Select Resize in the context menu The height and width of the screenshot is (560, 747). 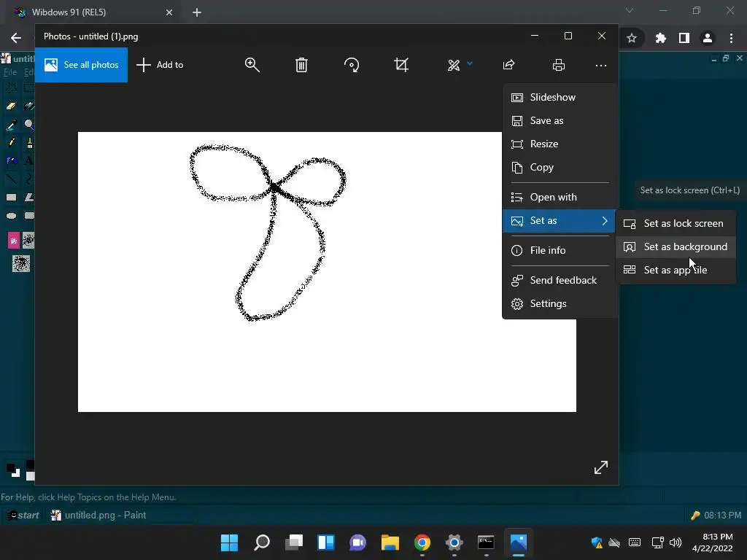pos(560,144)
